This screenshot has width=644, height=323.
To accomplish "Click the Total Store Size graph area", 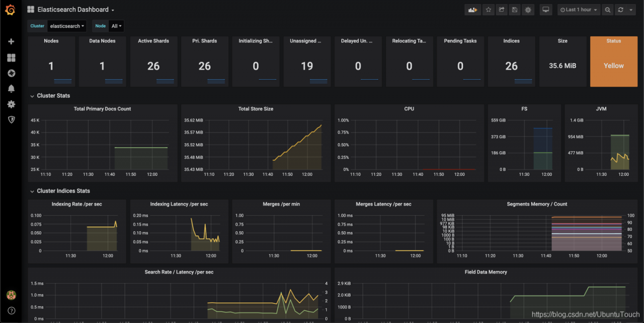I will (265, 145).
